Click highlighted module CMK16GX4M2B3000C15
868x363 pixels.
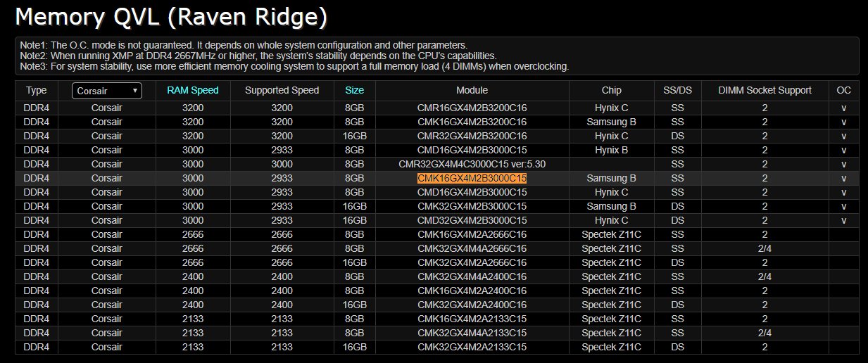coord(472,179)
